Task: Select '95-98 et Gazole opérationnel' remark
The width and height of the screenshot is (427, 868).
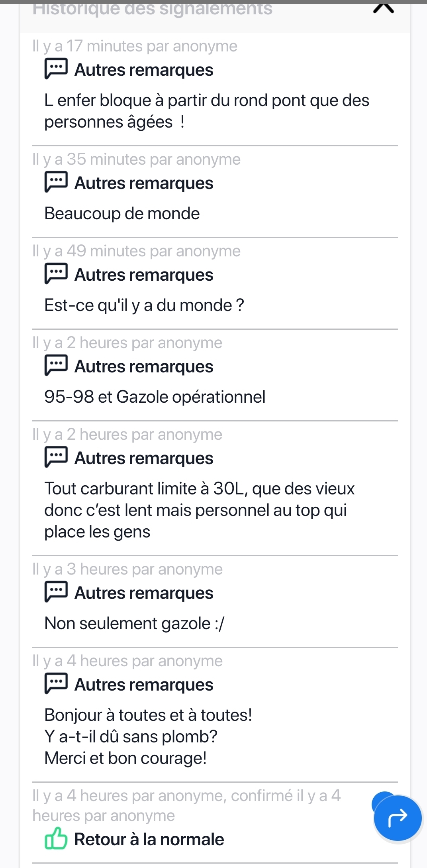Action: 155,397
